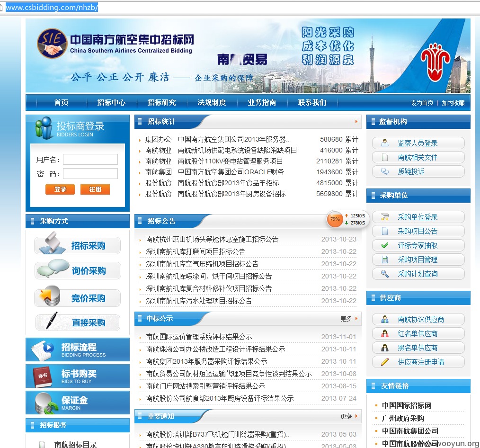The height and width of the screenshot is (448, 480).
Task: Click the 监察人员登录 person icon
Action: [x=385, y=143]
